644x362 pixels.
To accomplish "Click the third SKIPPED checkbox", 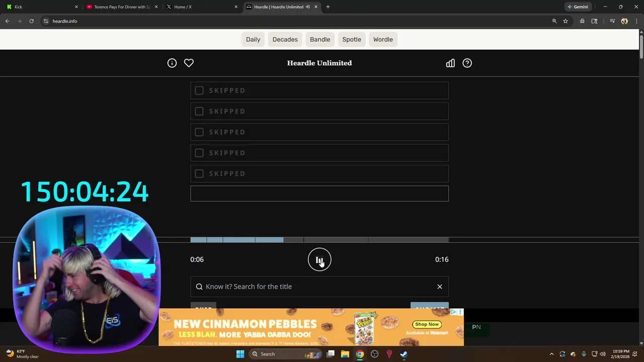I will [199, 132].
